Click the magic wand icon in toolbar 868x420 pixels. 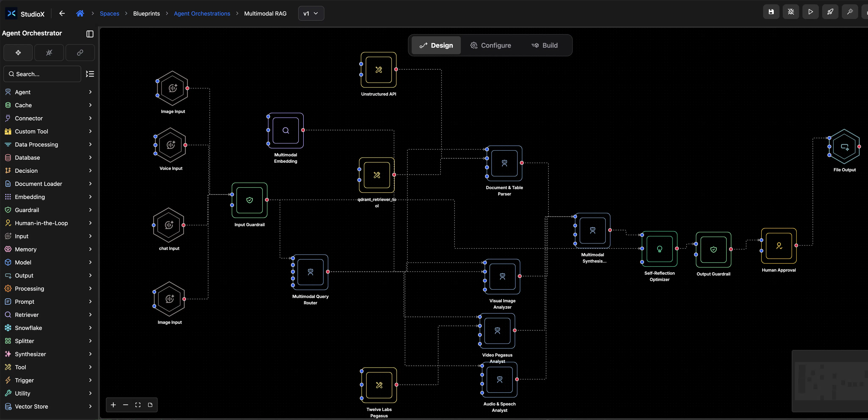pos(850,12)
